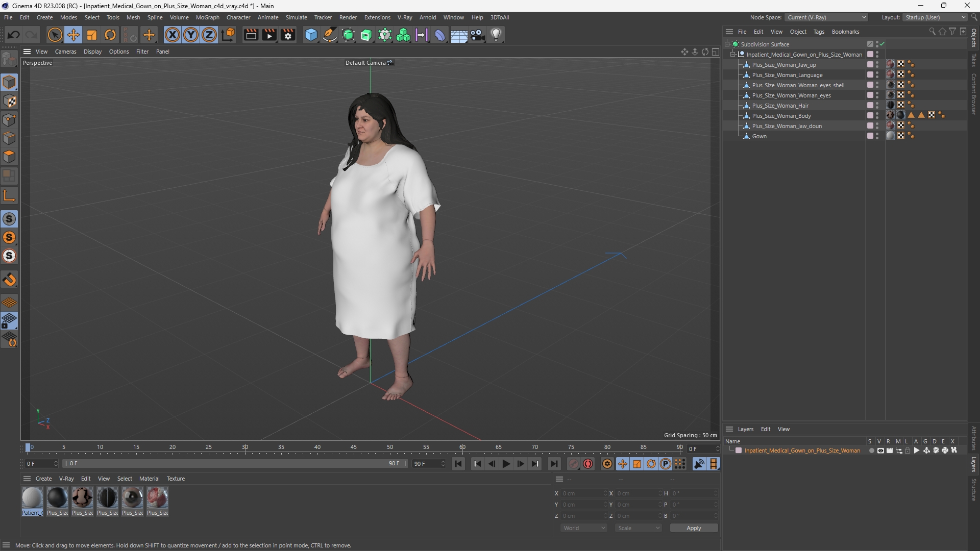Click the Record Active Objects button
This screenshot has height=551, width=980.
(x=574, y=464)
